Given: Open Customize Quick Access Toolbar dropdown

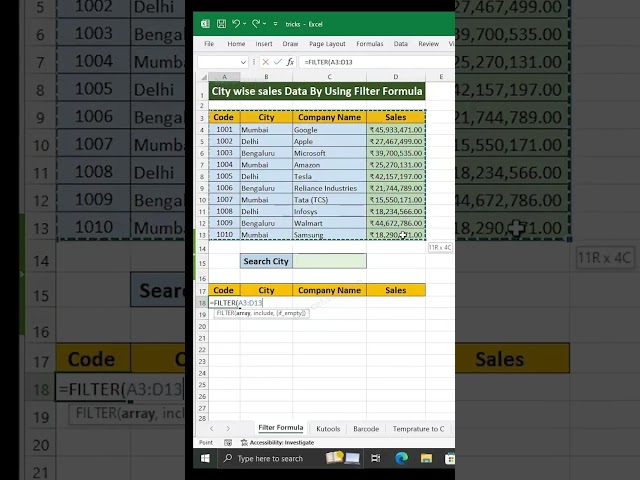Looking at the screenshot, I should pos(276,24).
